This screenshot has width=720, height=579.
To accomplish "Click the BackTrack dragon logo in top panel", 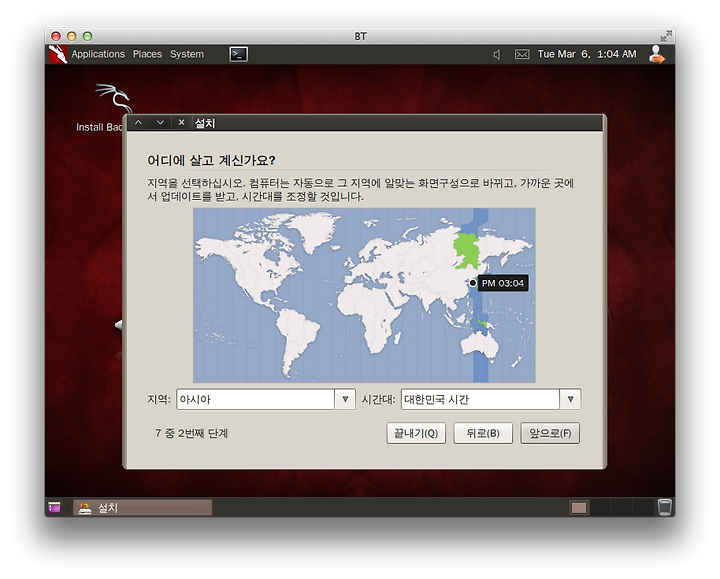I will click(x=58, y=54).
